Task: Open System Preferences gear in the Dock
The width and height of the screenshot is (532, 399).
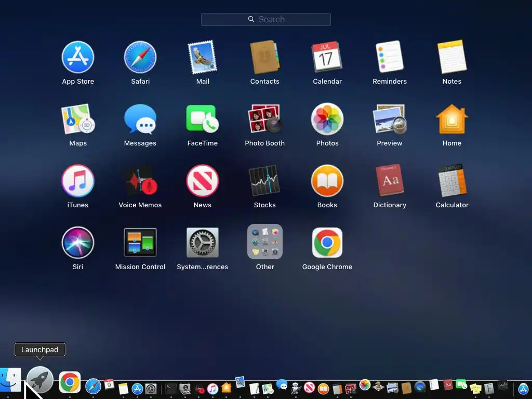Action: (151, 389)
